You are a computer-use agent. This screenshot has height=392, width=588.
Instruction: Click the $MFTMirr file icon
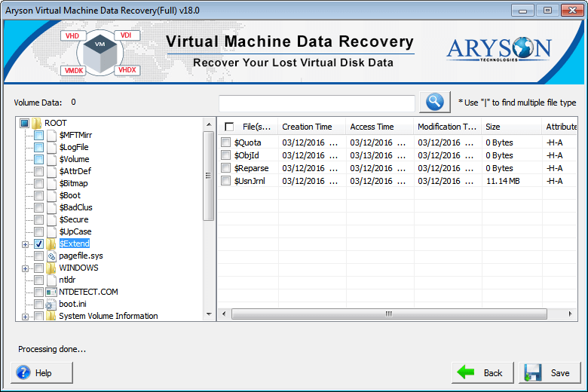coord(52,135)
